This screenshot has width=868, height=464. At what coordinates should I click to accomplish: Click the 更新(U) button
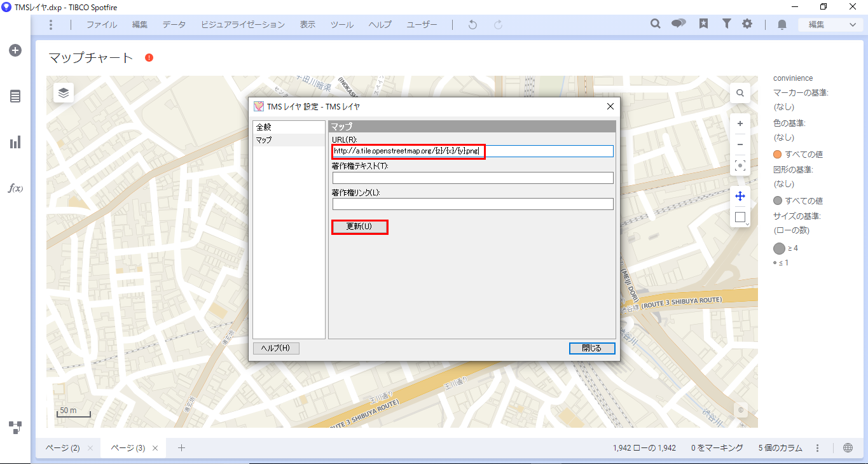[359, 227]
